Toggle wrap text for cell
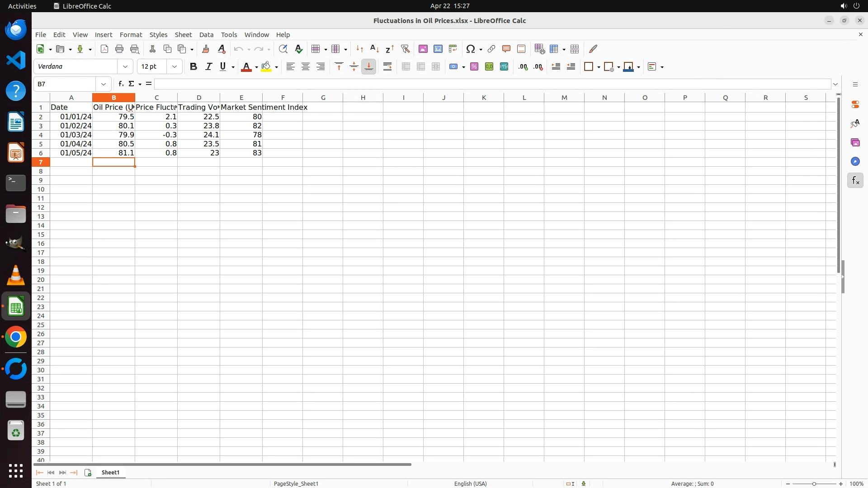Screen dimensions: 868x488 click(x=387, y=66)
